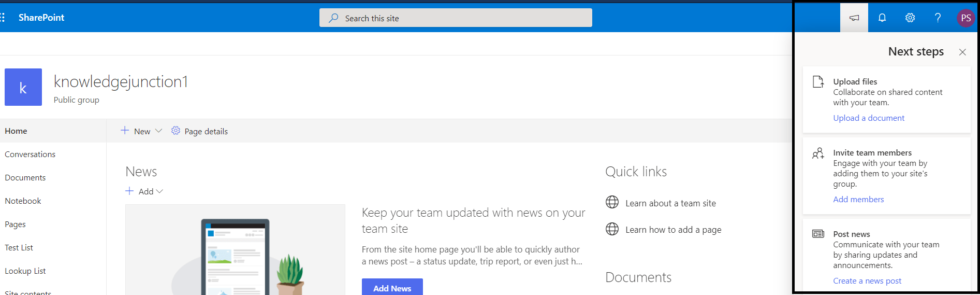The image size is (980, 295).
Task: Open the notifications bell
Action: 882,18
